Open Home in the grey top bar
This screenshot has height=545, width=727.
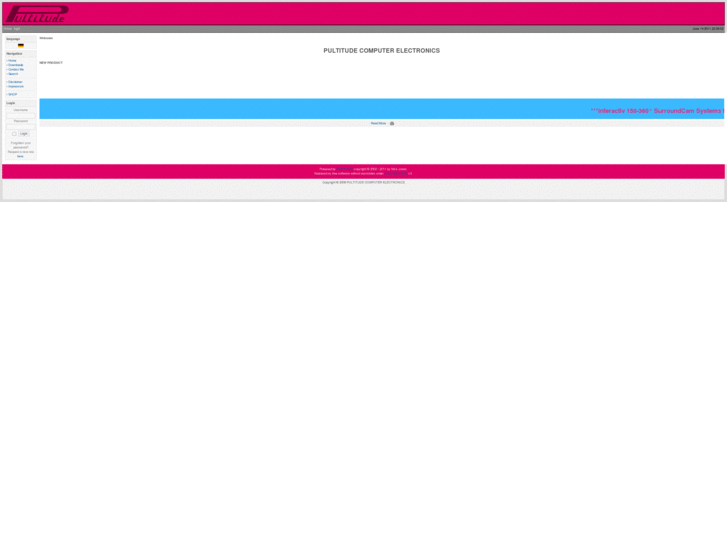click(7, 29)
